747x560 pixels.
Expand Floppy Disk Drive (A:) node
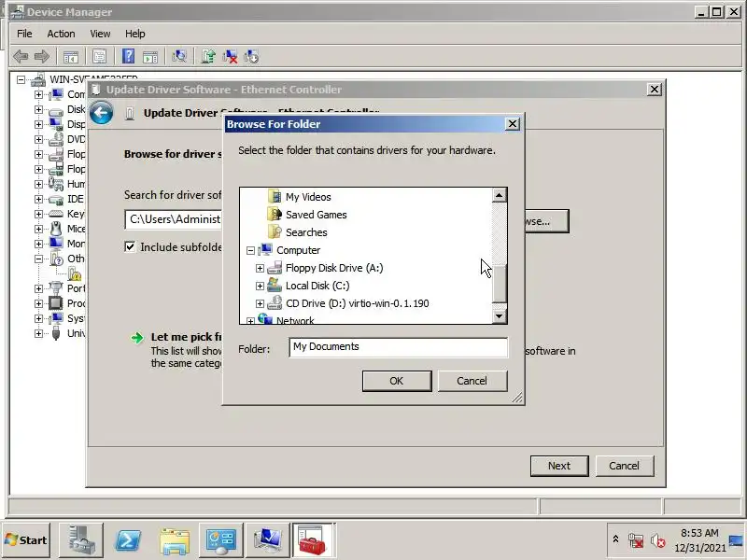point(260,268)
